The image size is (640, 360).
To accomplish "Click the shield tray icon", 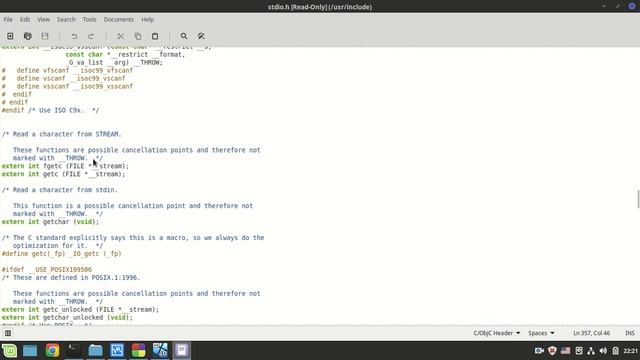I will (x=552, y=351).
